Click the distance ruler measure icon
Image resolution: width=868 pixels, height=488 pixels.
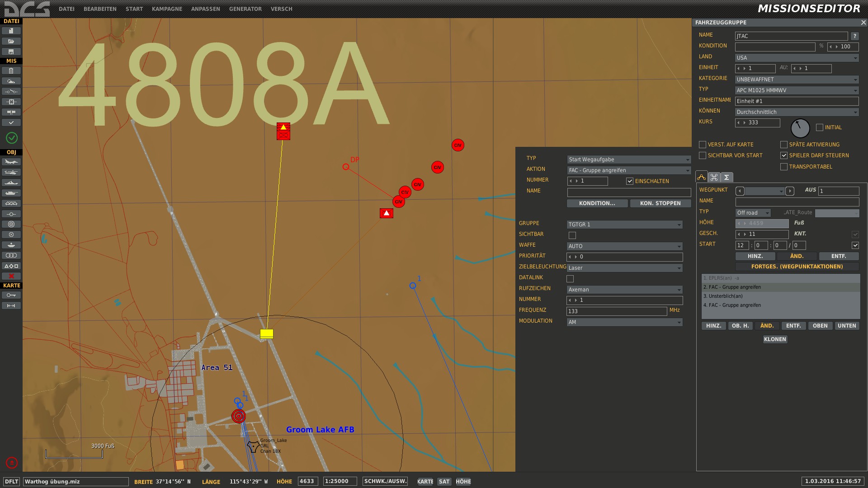(x=11, y=305)
